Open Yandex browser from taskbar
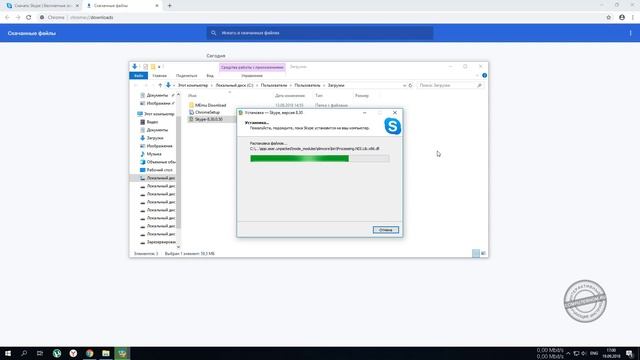This screenshot has width=640, height=360. pos(73,353)
